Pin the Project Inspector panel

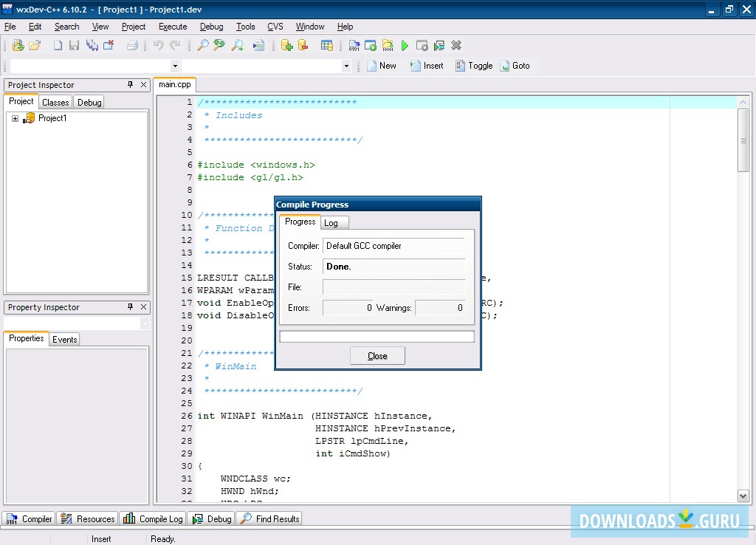pyautogui.click(x=131, y=85)
